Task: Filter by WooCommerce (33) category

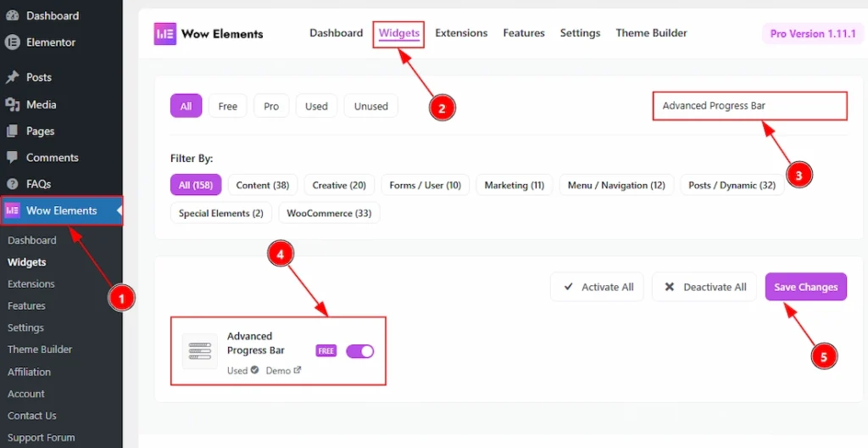Action: pyautogui.click(x=329, y=213)
